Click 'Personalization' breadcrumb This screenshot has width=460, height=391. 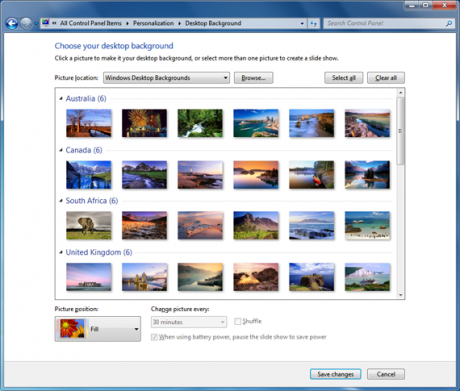153,23
